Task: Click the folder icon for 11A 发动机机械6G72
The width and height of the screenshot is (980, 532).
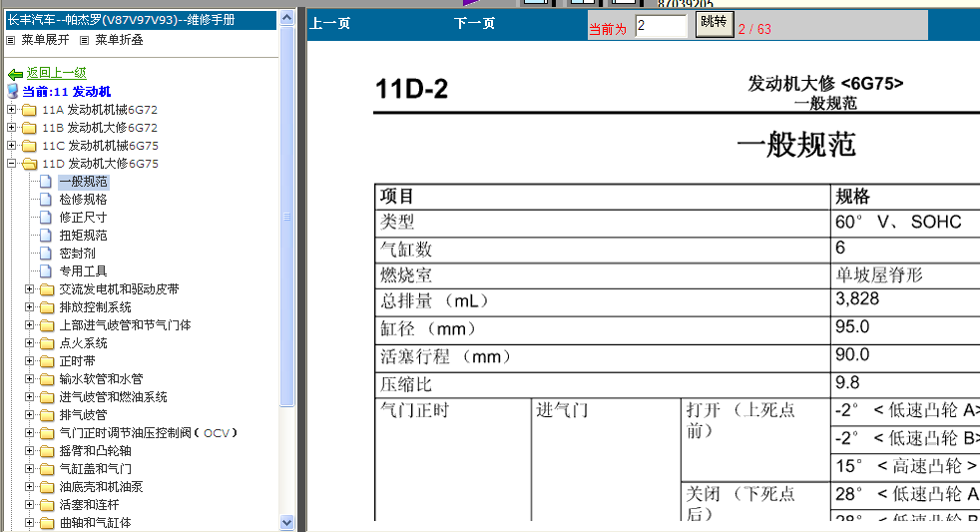Action: click(x=29, y=110)
